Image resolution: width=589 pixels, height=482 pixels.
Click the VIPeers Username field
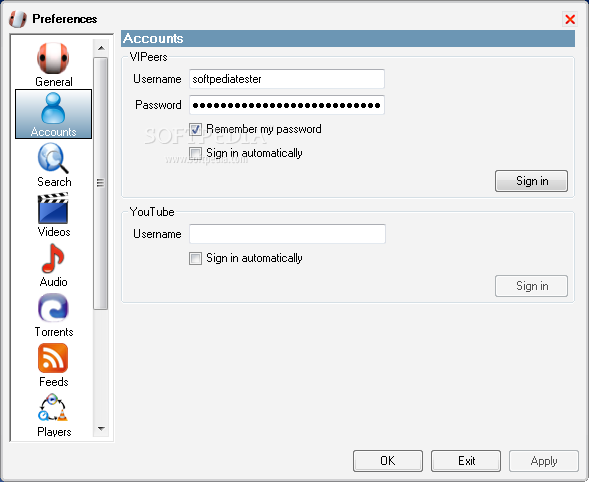point(287,79)
